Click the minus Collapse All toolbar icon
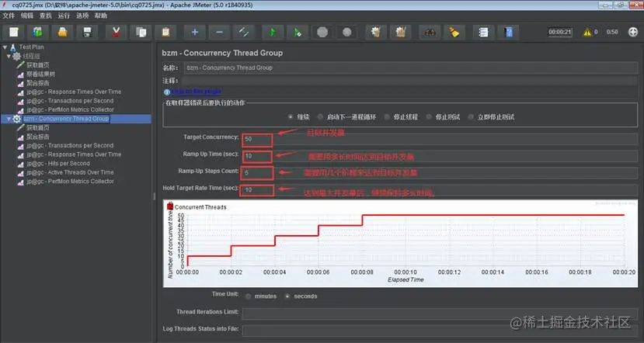644x343 pixels. click(x=219, y=32)
